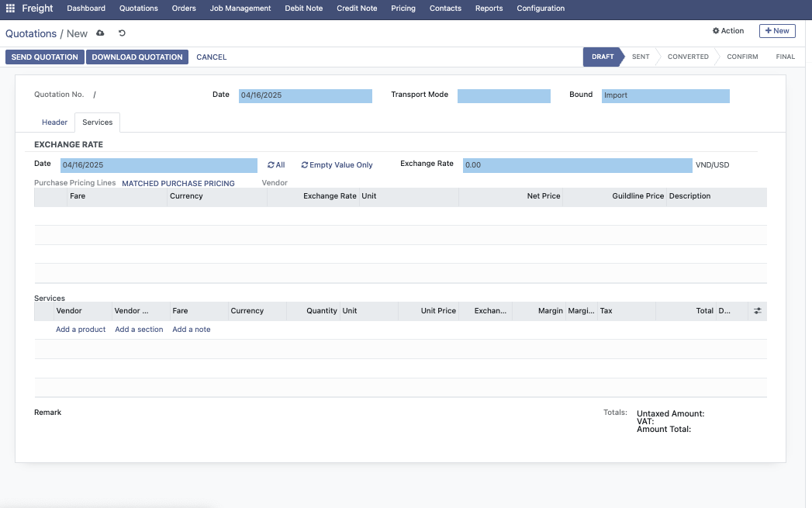Click the column settings adjust icon

pyautogui.click(x=757, y=311)
